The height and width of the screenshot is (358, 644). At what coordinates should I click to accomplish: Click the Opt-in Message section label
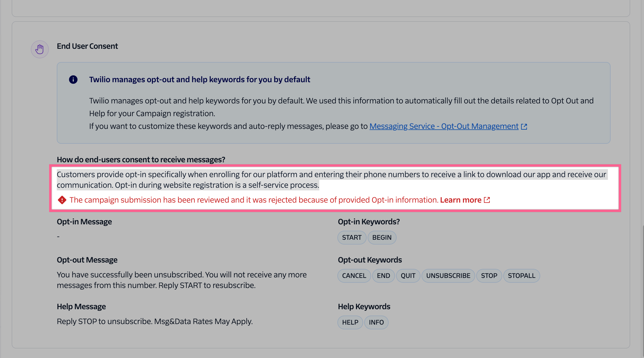84,221
